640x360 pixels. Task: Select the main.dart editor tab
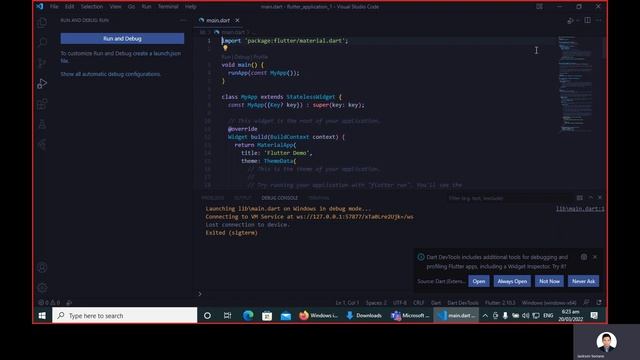[218, 20]
